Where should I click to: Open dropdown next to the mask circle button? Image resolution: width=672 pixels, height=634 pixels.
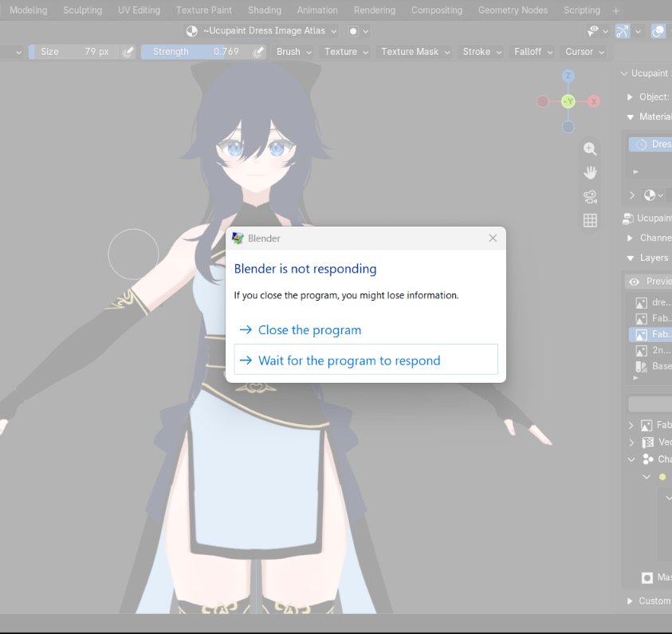366,31
